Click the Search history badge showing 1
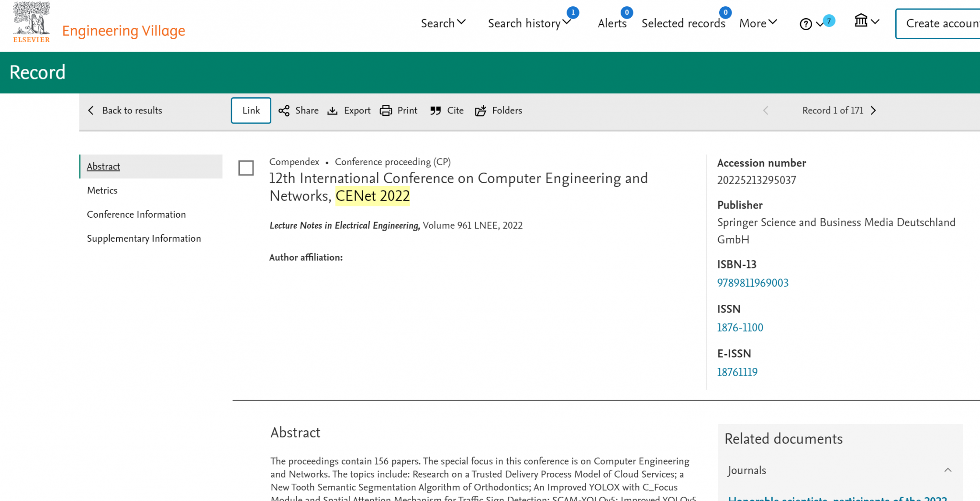This screenshot has height=501, width=980. 573,12
